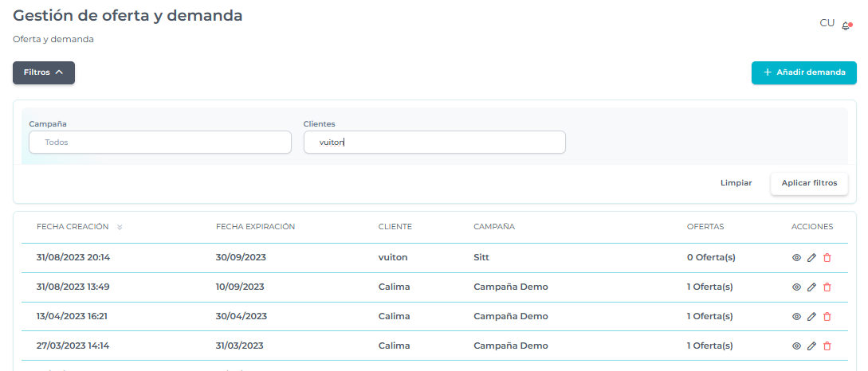This screenshot has height=371, width=868.
Task: Apply filters with Aplicar filtros
Action: pos(809,183)
